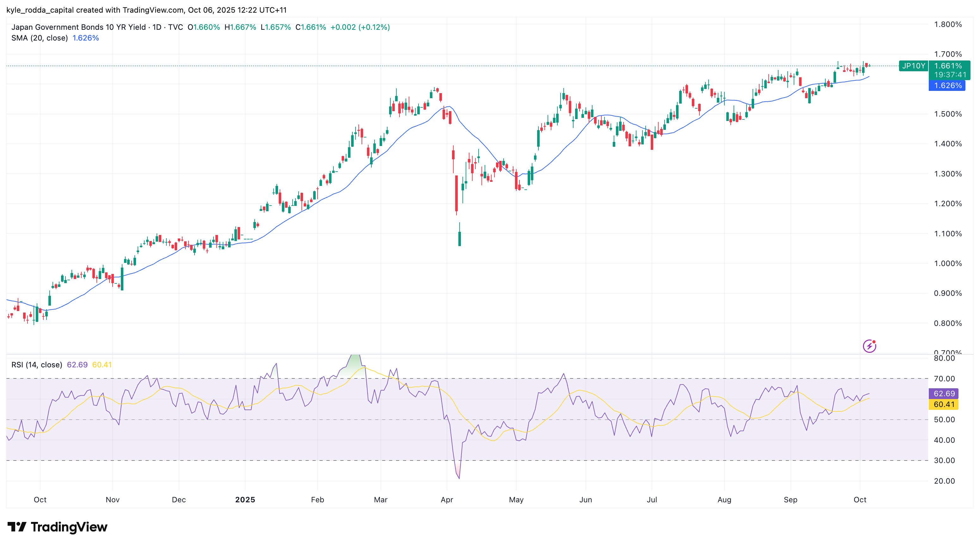This screenshot has width=980, height=546.
Task: Click the purple 62.69 RSI axis label
Action: [944, 393]
